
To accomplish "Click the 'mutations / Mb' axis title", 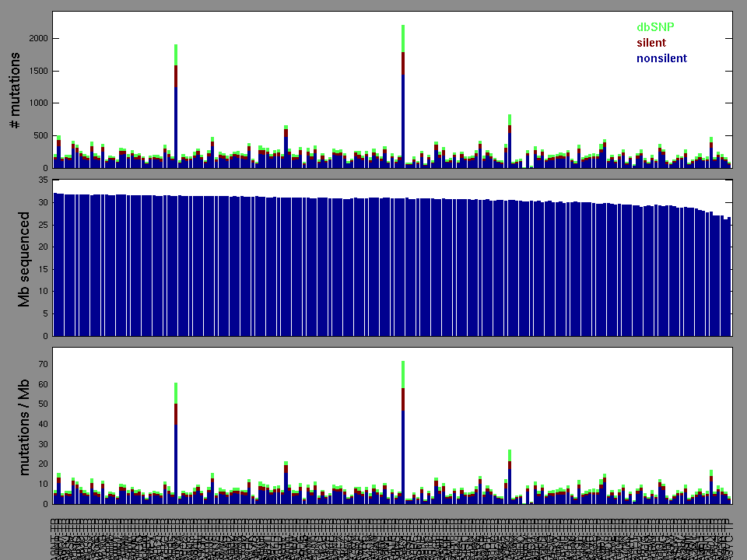I will point(23,426).
